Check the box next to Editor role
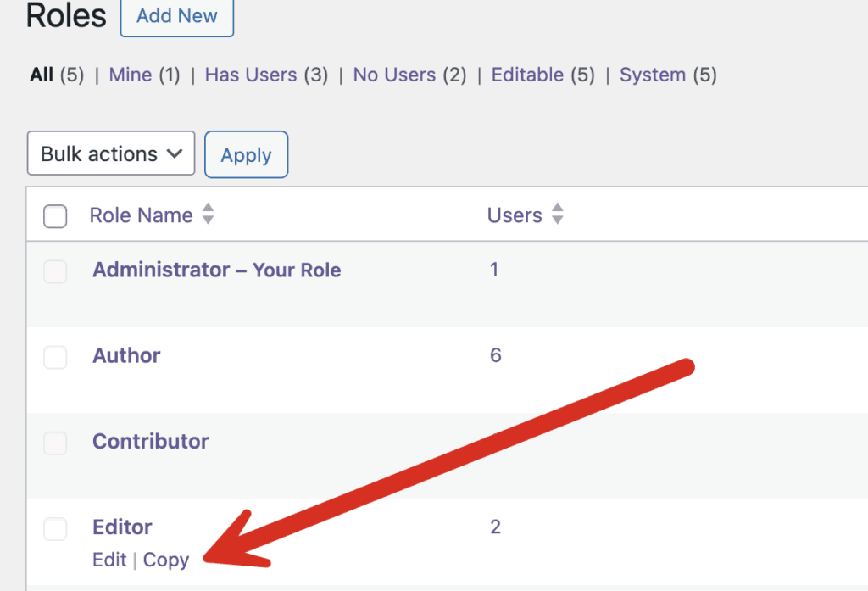This screenshot has height=591, width=868. [54, 528]
